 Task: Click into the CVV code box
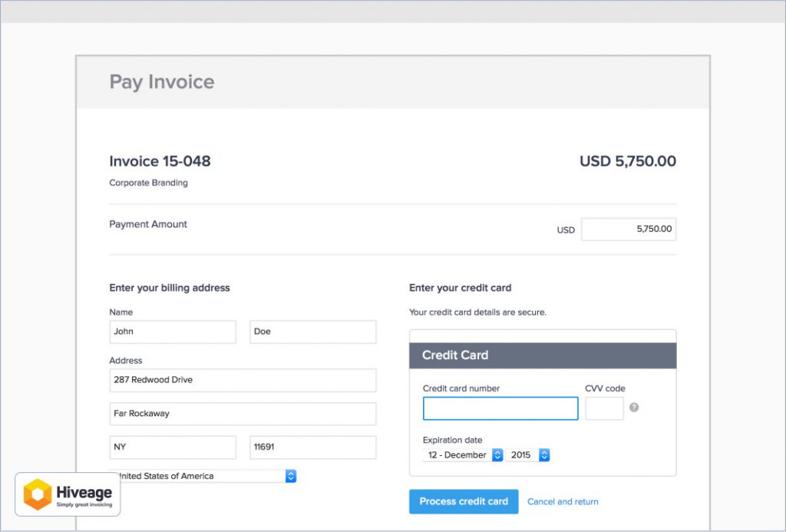tap(604, 408)
